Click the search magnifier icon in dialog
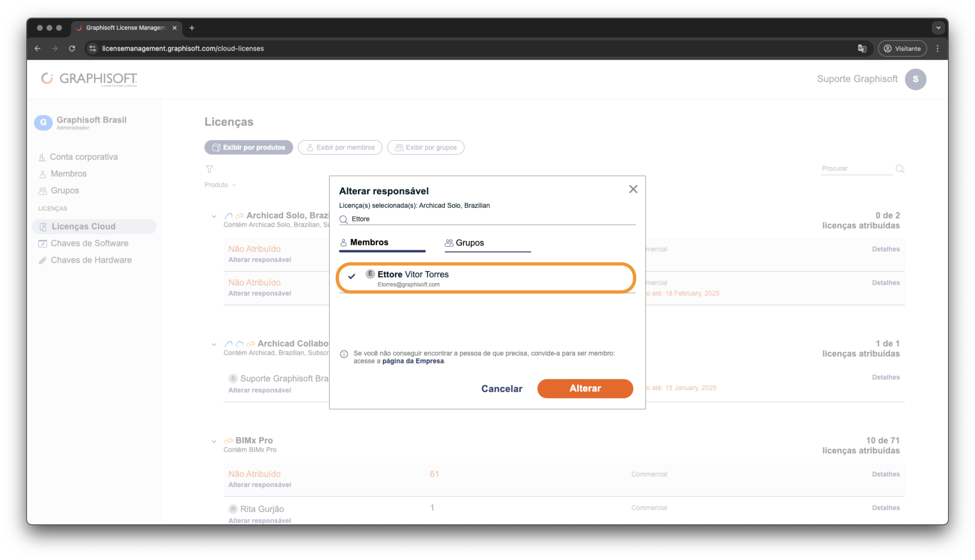Viewport: 975px width, 560px height. click(344, 219)
